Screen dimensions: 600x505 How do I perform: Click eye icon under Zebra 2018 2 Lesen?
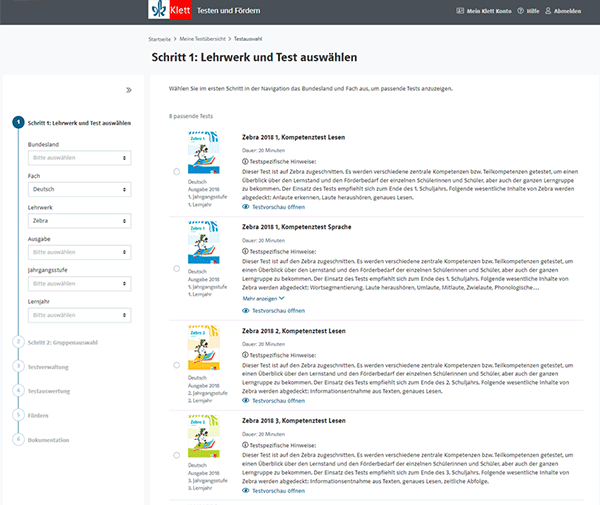pos(246,401)
